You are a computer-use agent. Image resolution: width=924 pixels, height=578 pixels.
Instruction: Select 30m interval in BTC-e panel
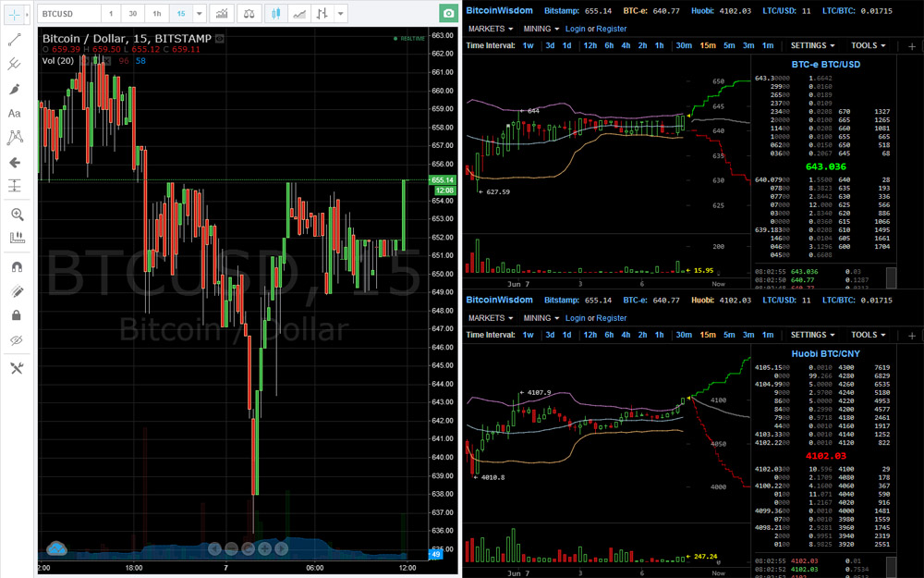coord(684,45)
